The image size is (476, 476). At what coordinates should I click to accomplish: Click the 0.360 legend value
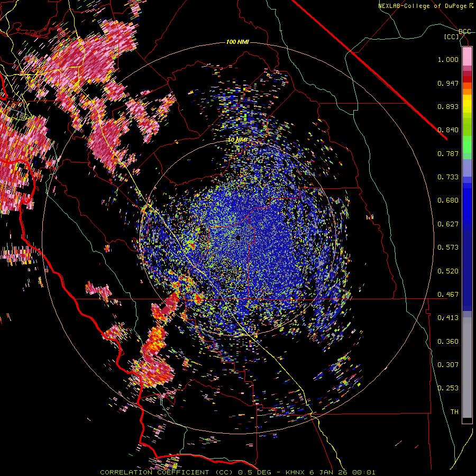tap(448, 342)
